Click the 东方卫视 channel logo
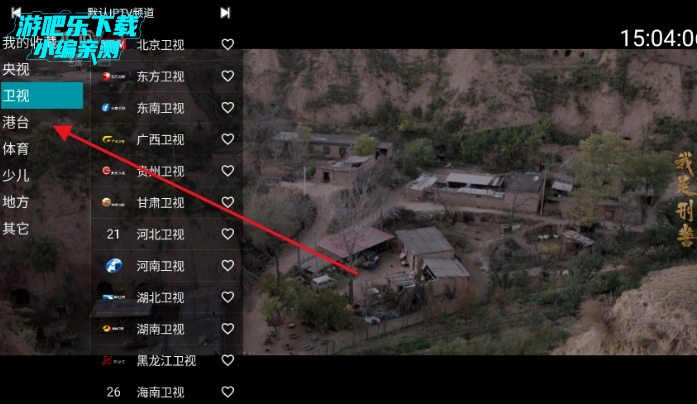697x404 pixels. tap(113, 76)
